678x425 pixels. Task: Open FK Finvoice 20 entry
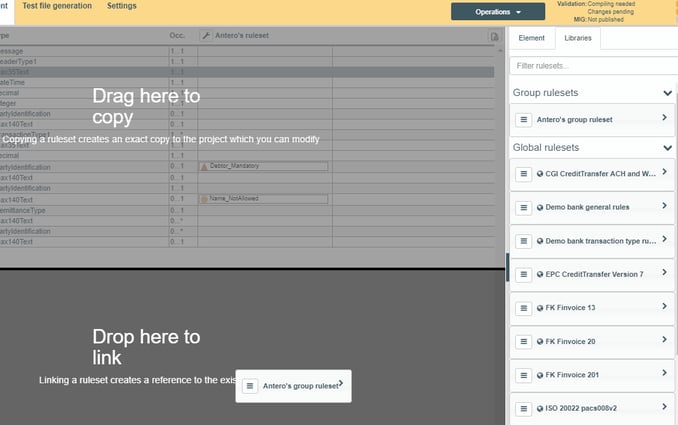coord(592,342)
